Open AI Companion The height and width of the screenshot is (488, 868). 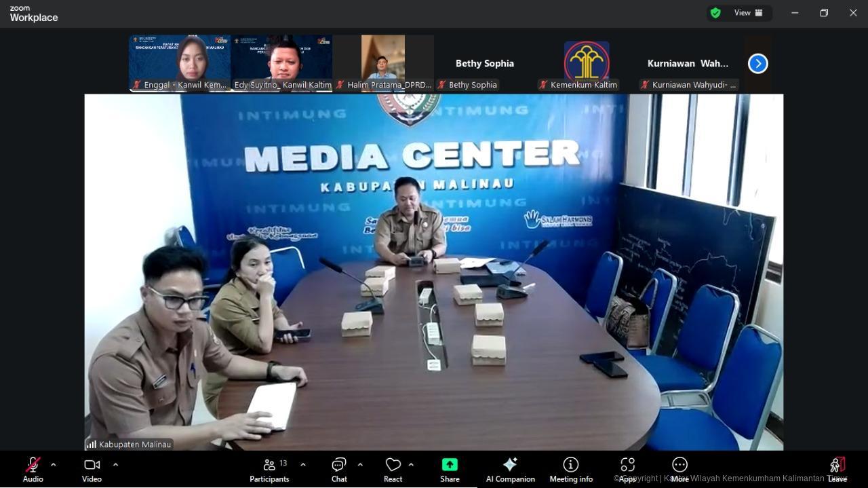[510, 469]
